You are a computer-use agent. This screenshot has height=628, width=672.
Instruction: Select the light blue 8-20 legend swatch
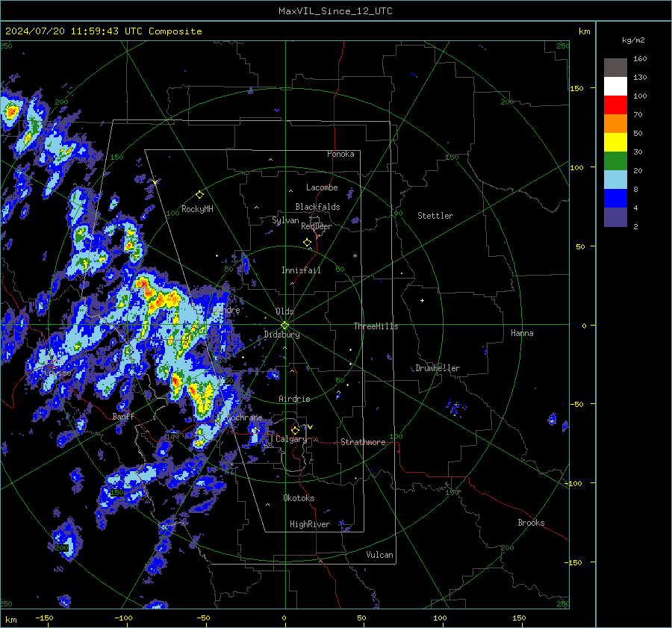point(615,180)
